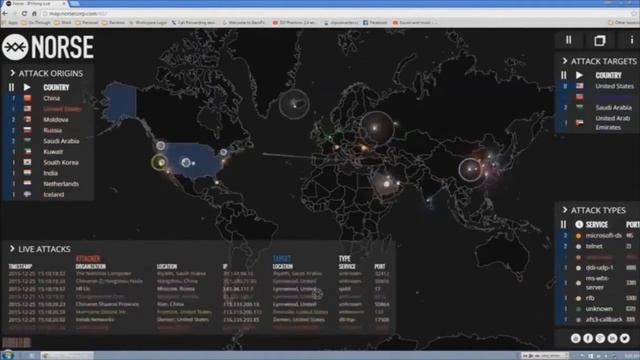Click China in Attack Origins list

click(x=51, y=98)
